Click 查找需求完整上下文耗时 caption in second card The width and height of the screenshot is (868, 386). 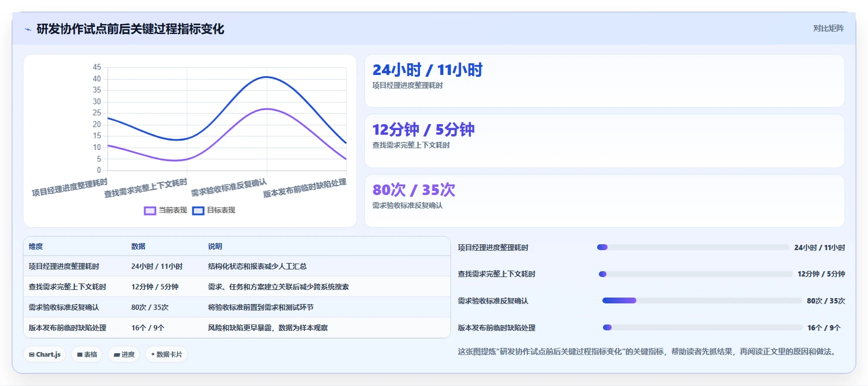tap(411, 145)
